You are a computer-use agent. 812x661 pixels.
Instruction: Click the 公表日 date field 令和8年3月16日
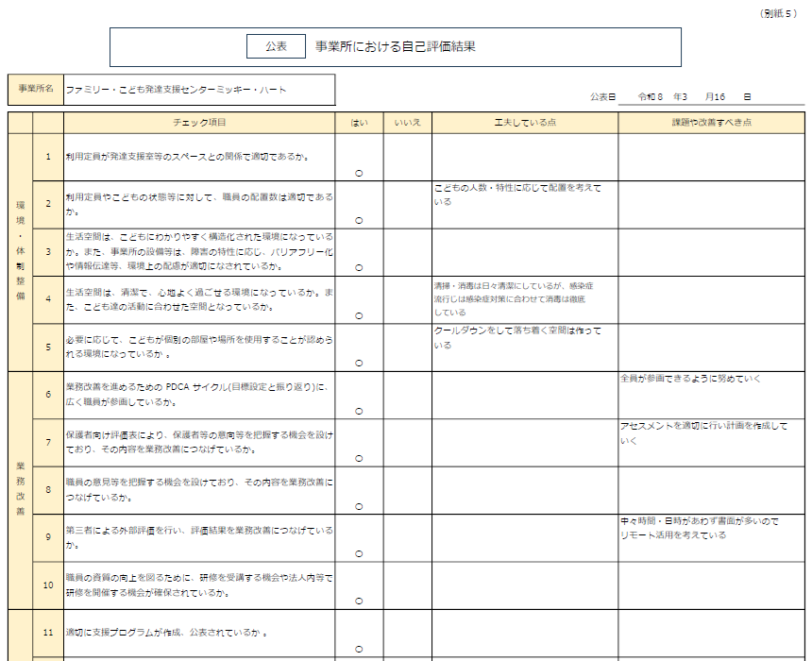(x=694, y=96)
